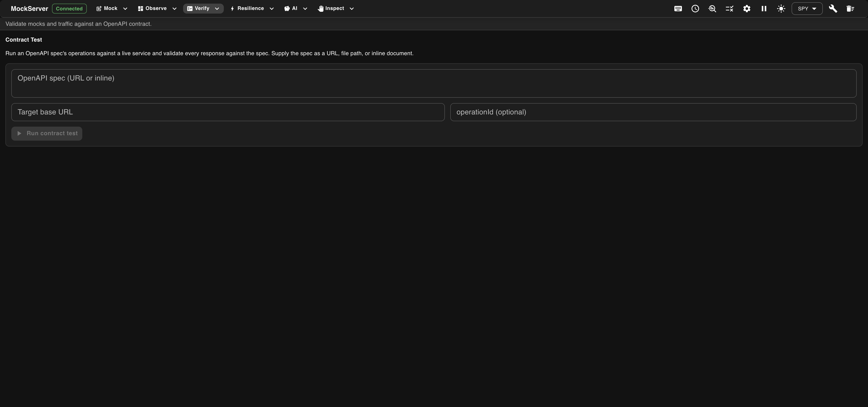868x407 pixels.
Task: Click the checklist pass/fail rules icon
Action: 729,9
